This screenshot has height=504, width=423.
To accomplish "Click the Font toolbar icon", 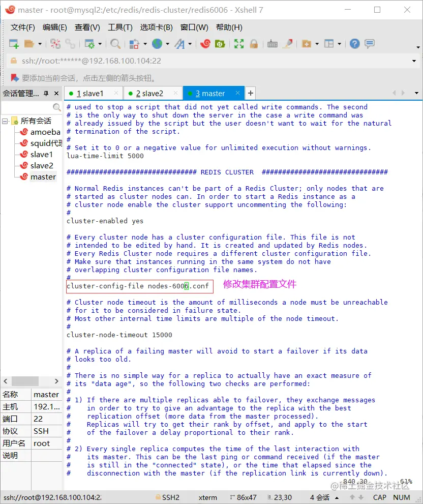I will click(179, 44).
